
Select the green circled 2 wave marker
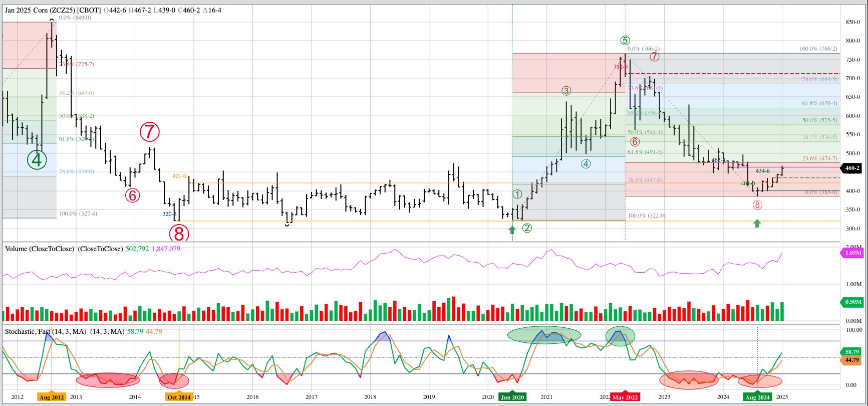[527, 228]
